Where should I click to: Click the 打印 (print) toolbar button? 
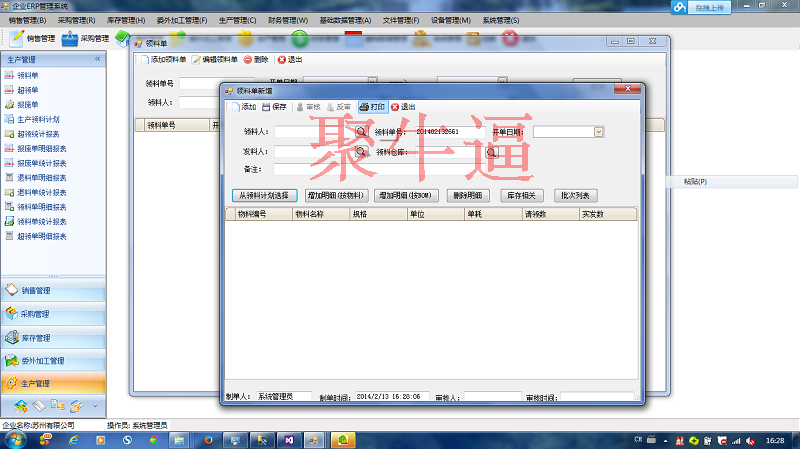point(372,107)
